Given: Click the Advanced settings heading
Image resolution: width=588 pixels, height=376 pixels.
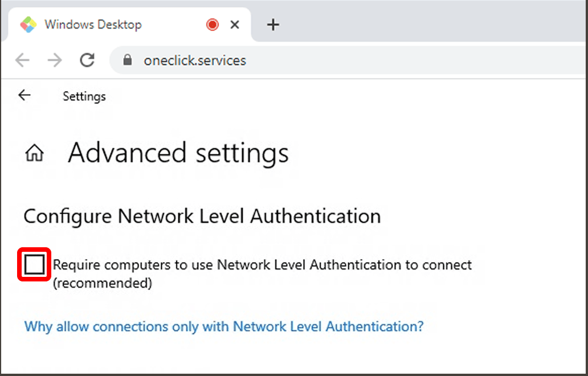Looking at the screenshot, I should [178, 153].
